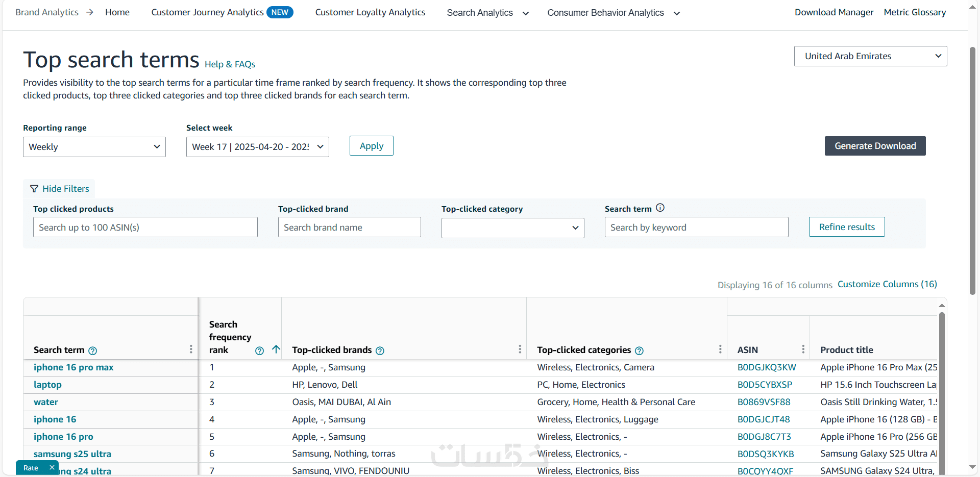Click the Search term info icon in filters

click(x=660, y=208)
